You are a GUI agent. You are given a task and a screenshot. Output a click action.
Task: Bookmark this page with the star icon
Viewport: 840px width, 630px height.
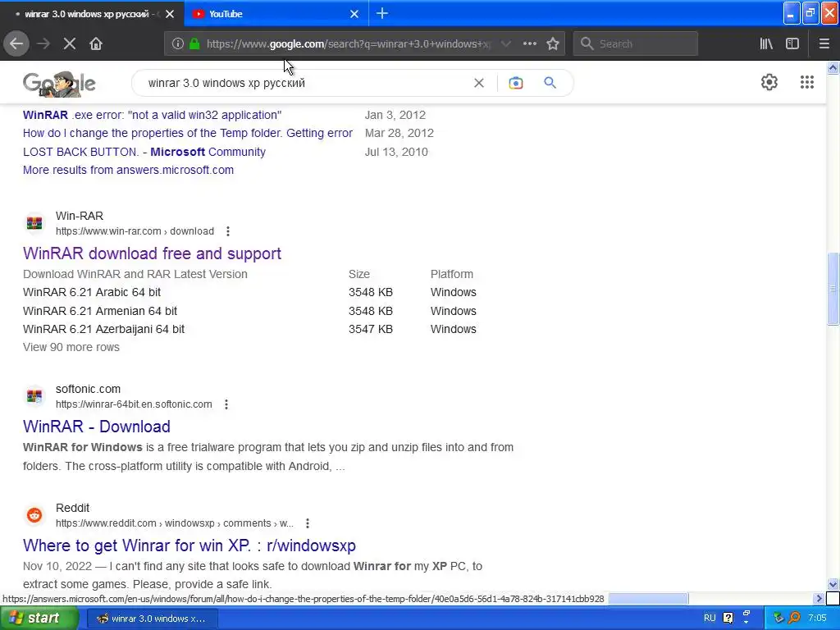coord(553,43)
